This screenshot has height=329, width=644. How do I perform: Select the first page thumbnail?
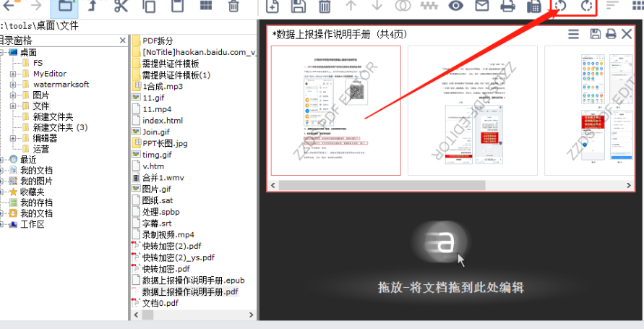click(335, 111)
